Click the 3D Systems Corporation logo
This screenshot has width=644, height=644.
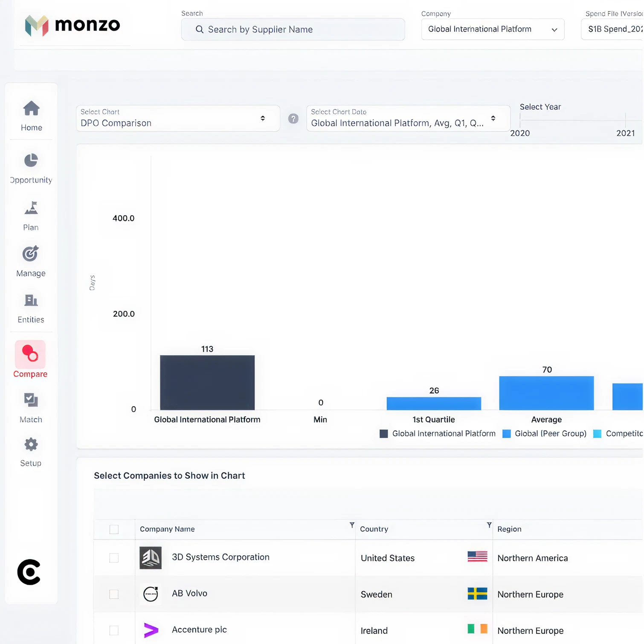[151, 558]
